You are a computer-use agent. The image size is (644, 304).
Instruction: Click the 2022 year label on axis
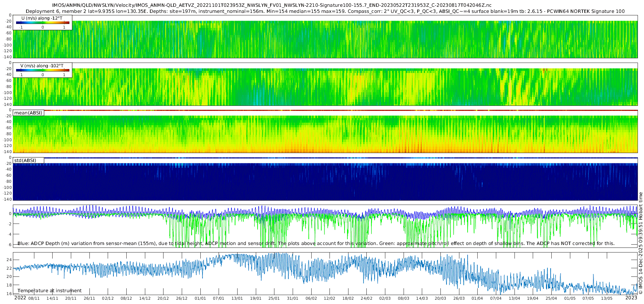tap(20, 298)
